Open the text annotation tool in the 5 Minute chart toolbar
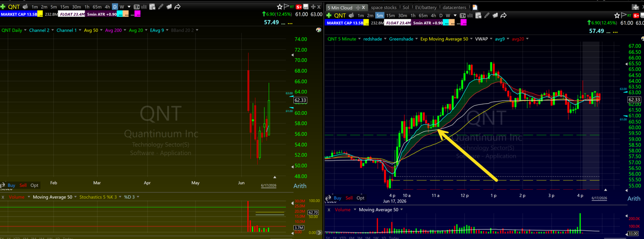Image resolution: width=644 pixels, height=239 pixels. click(x=462, y=15)
